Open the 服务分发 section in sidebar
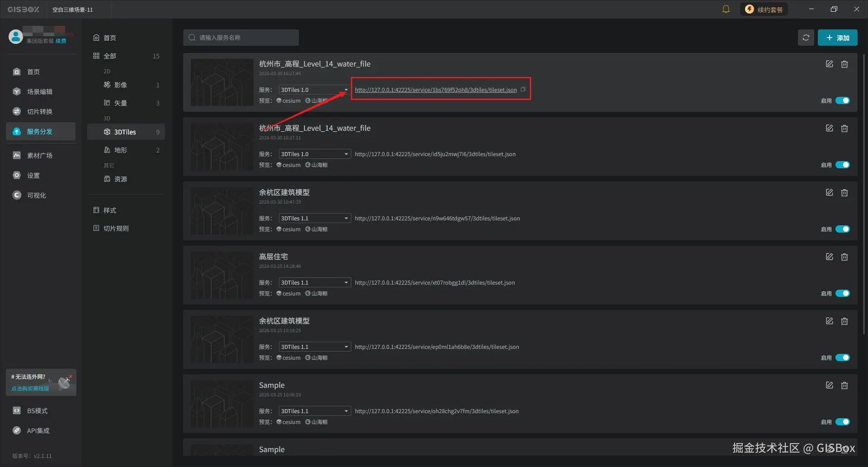Viewport: 868px width, 467px height. pos(40,131)
